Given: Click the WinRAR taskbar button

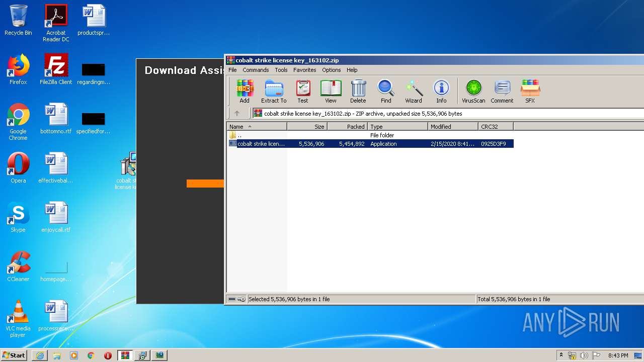Looking at the screenshot, I should coord(125,355).
